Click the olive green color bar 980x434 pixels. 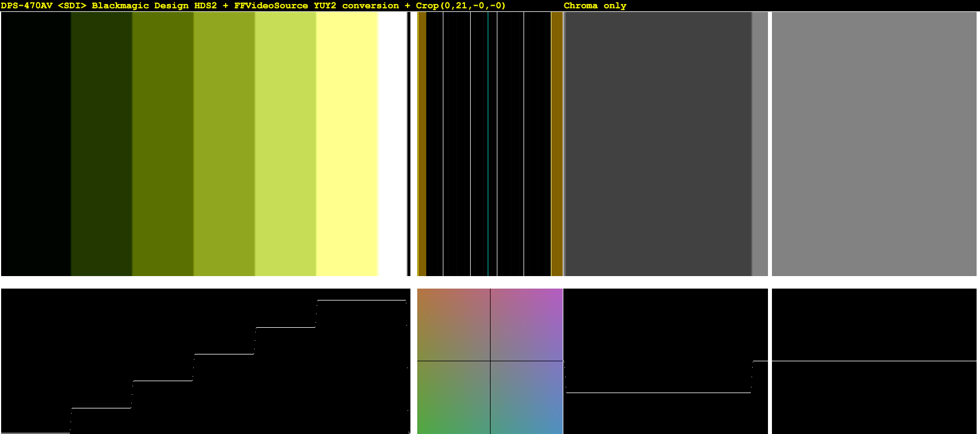point(163,144)
